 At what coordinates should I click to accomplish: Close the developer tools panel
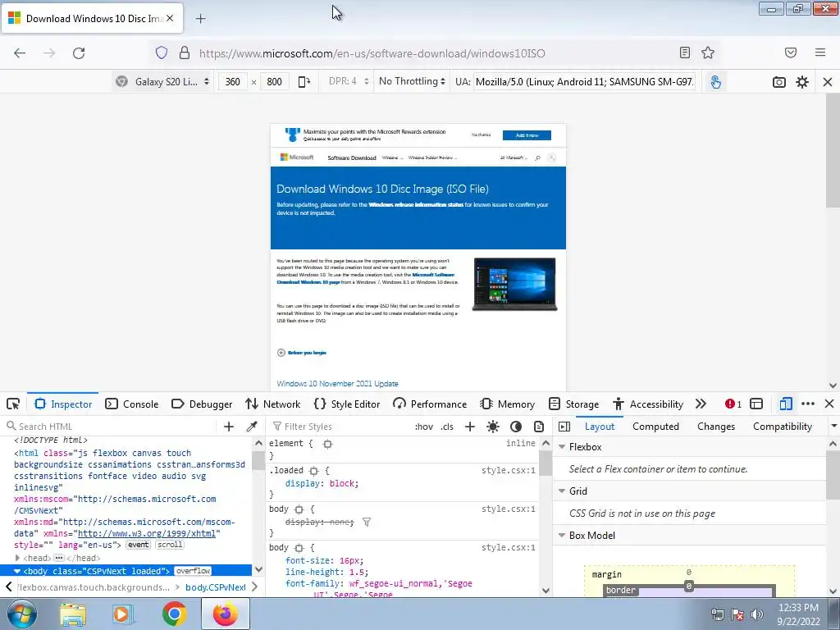(x=829, y=404)
